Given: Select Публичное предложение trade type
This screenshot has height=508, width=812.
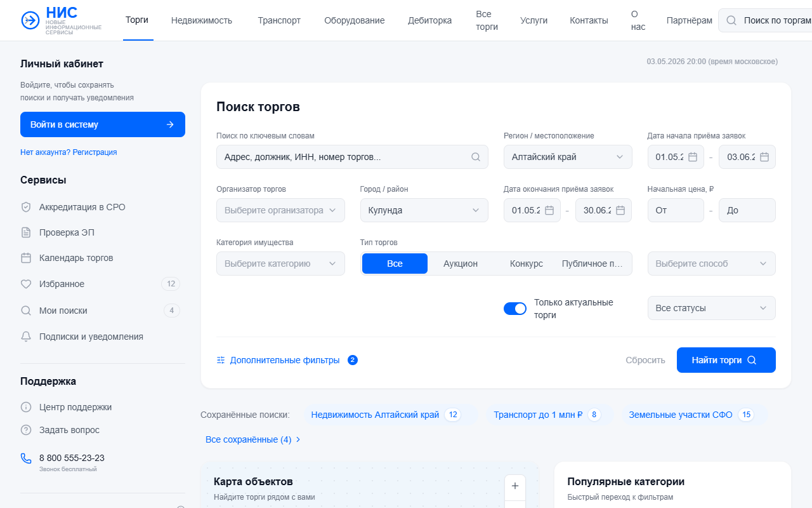Looking at the screenshot, I should click(x=593, y=264).
